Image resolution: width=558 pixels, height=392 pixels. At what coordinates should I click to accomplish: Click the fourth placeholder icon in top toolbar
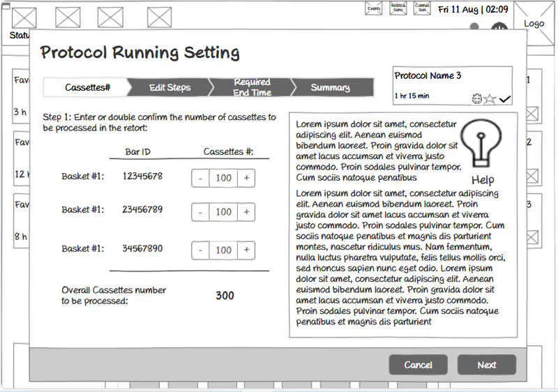160,17
